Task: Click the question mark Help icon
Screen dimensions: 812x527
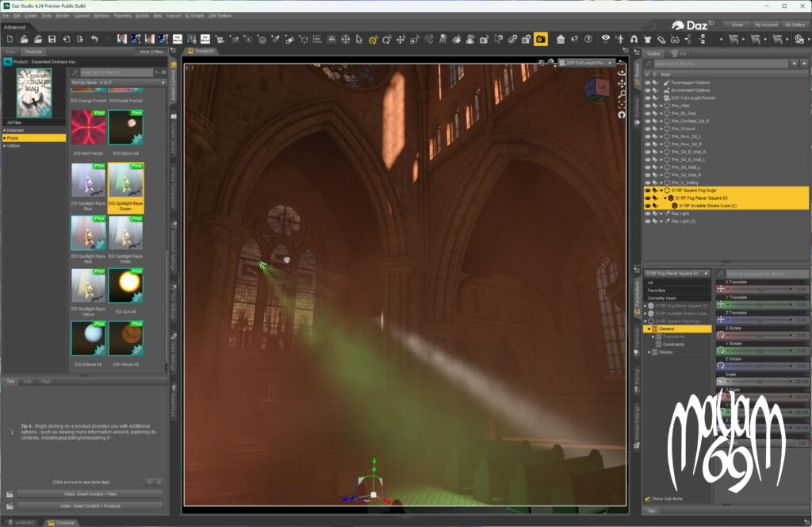Action: (588, 40)
